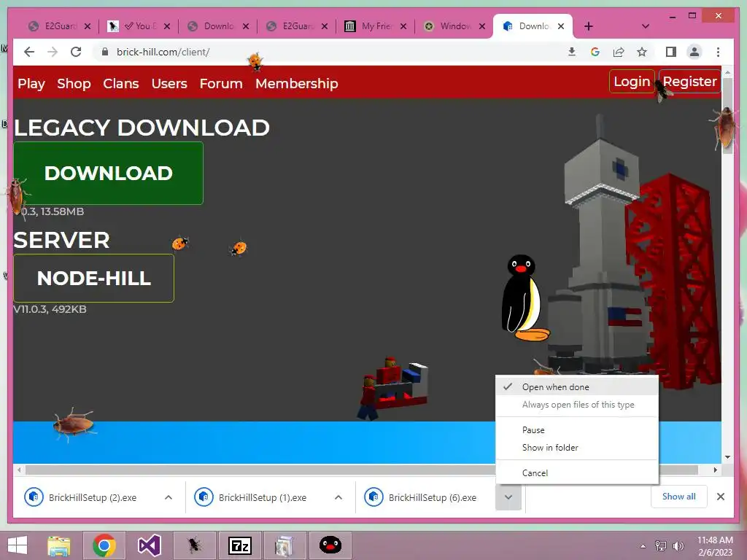The image size is (747, 560).
Task: Open the tab search dropdown arrow
Action: pyautogui.click(x=646, y=26)
